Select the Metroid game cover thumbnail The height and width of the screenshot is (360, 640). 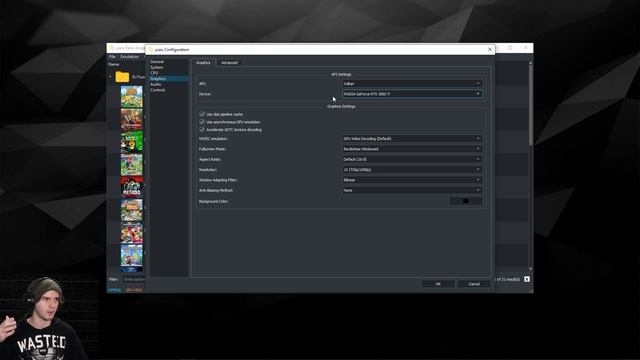tap(131, 187)
